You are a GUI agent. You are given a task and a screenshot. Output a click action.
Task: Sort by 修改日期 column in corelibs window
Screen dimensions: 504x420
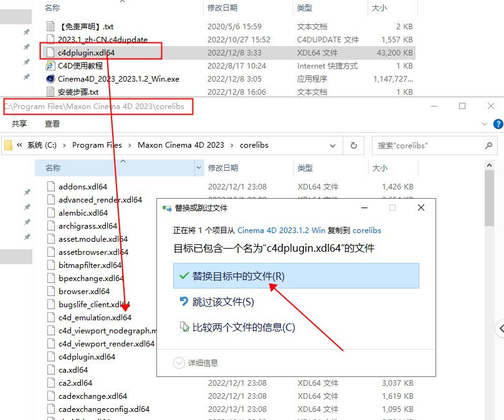click(x=223, y=168)
